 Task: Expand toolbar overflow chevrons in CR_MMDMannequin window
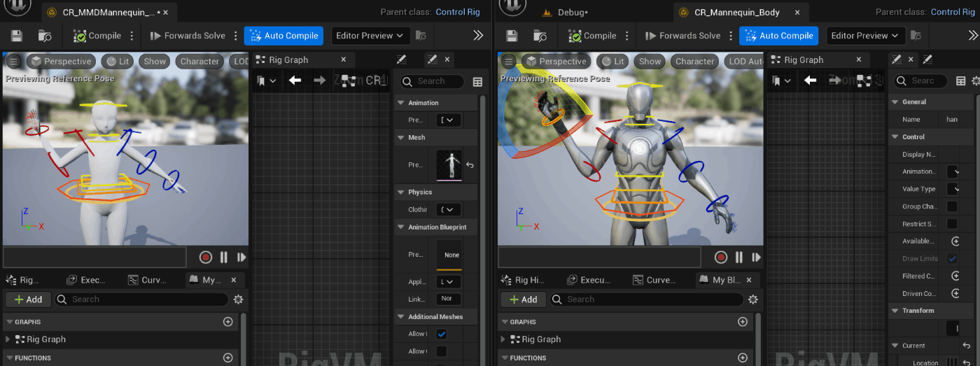pos(479,36)
